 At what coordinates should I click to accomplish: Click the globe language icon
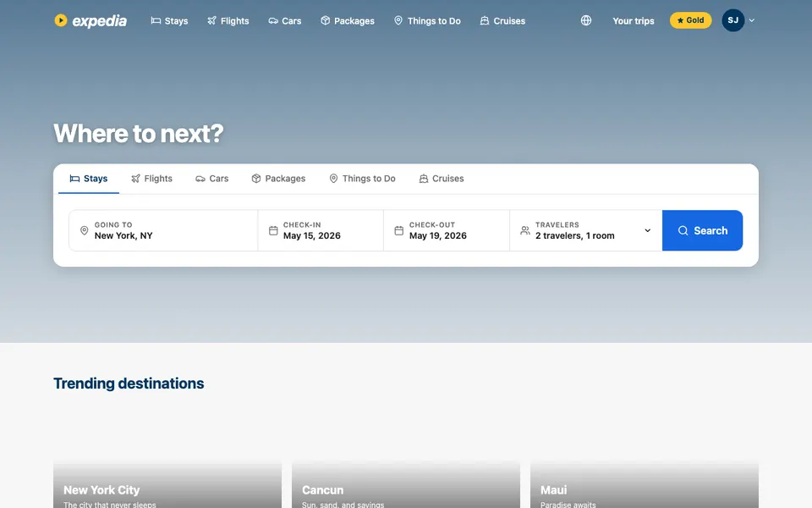coord(585,20)
